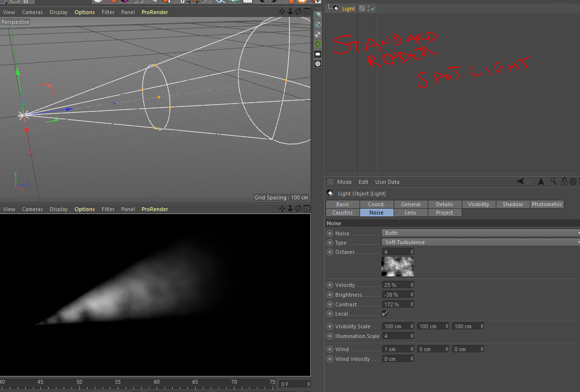The image size is (580, 392).
Task: Toggle animation dot beside Wind Velocity
Action: coord(330,359)
